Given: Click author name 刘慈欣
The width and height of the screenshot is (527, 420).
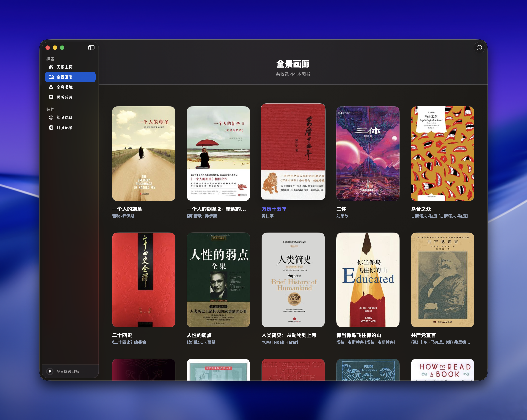Looking at the screenshot, I should (342, 216).
